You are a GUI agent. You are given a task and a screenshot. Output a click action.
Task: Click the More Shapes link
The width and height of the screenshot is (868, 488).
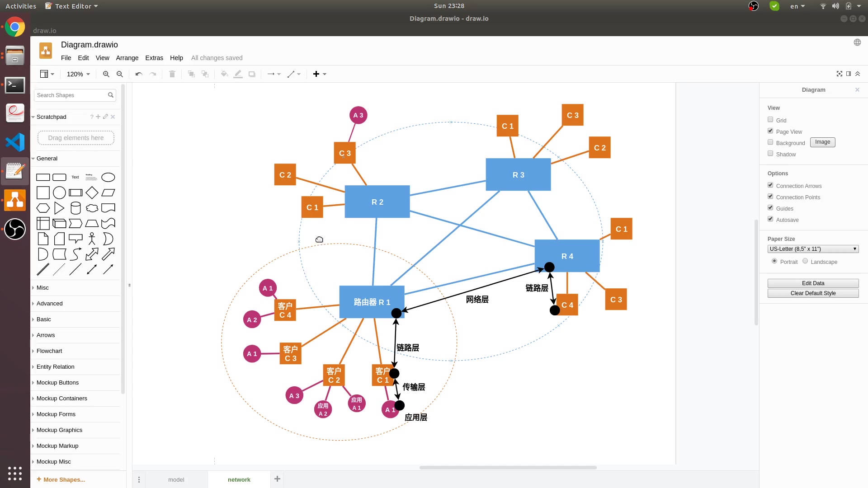pos(64,479)
